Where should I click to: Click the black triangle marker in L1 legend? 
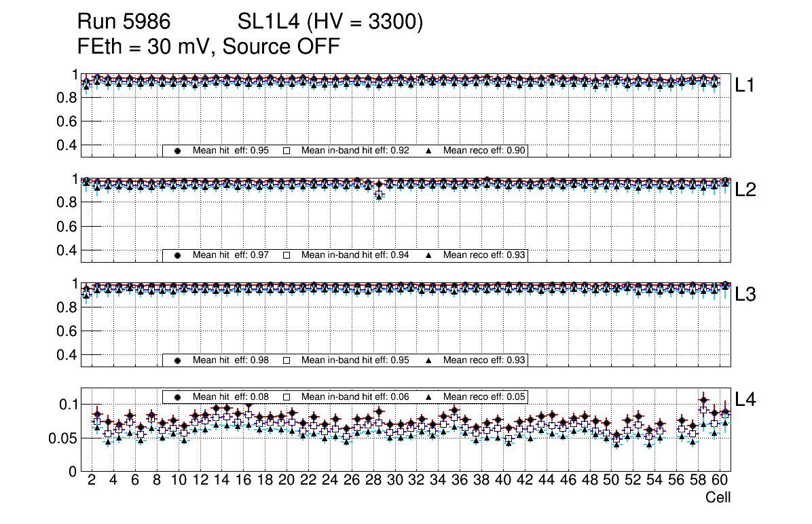coord(429,151)
